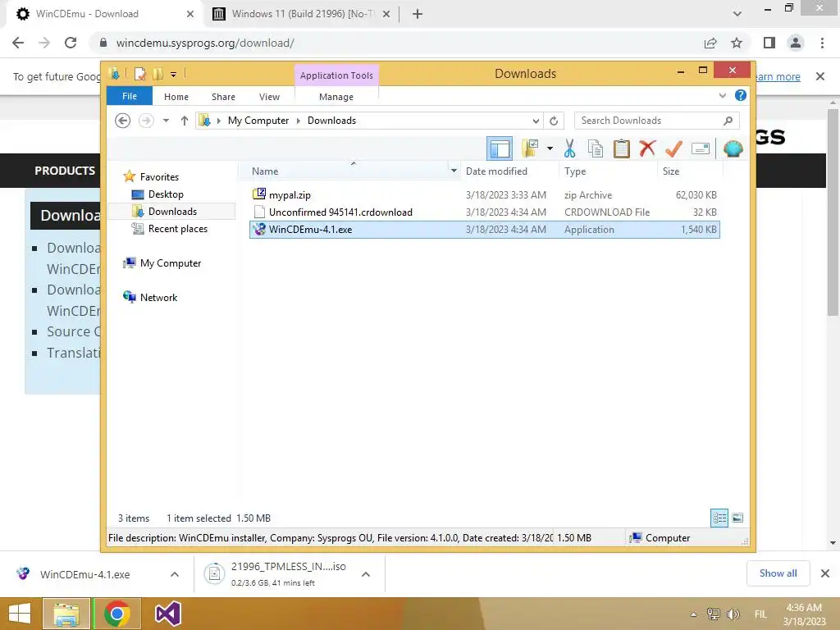Click the Explorer forward arrow button
Image resolution: width=840 pixels, height=630 pixels.
[x=146, y=121]
